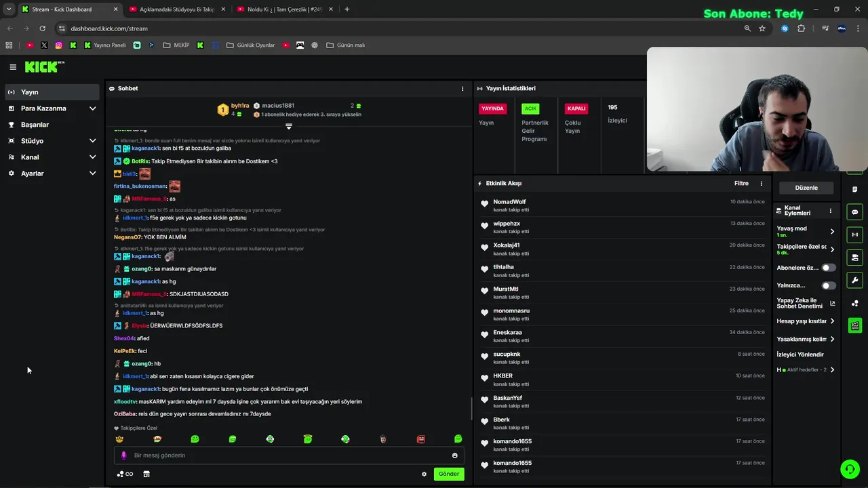Select the chat bubble icon in right rail
Image resolution: width=868 pixels, height=488 pixels.
pyautogui.click(x=854, y=212)
